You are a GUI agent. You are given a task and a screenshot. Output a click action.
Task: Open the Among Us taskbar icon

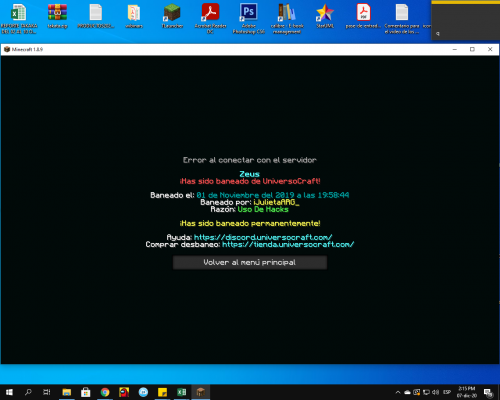tap(124, 392)
